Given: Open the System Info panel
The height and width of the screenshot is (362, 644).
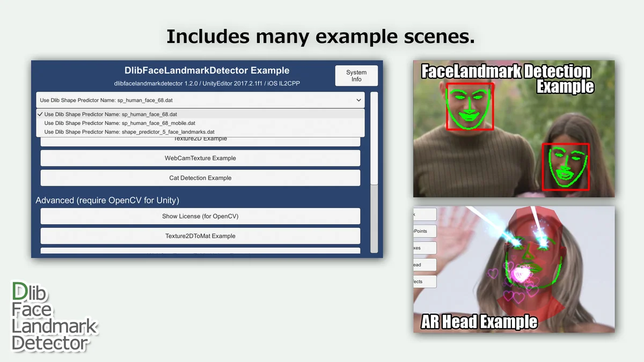Looking at the screenshot, I should 356,75.
